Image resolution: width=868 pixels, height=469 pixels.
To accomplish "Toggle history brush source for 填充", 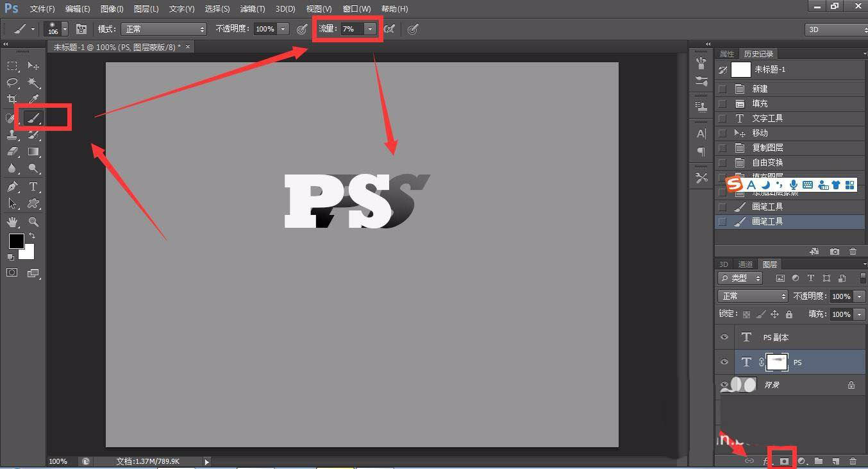I will [722, 104].
